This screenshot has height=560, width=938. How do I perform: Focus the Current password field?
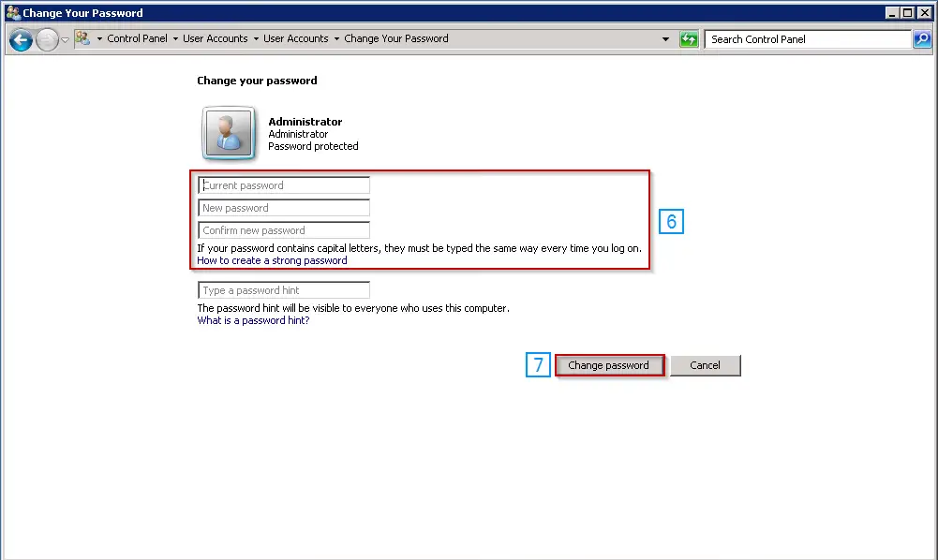[284, 185]
